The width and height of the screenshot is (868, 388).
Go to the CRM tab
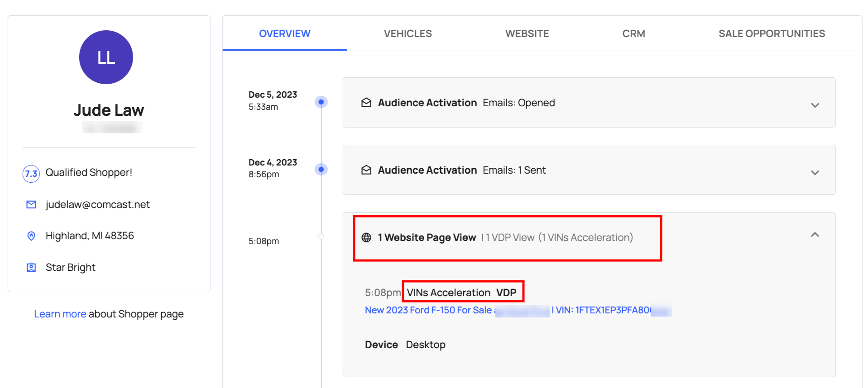point(633,34)
